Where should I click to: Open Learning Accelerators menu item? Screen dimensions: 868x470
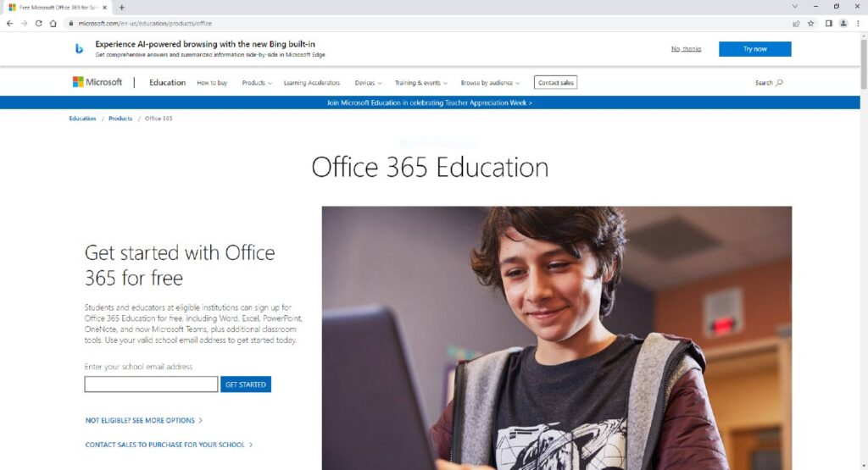[311, 83]
